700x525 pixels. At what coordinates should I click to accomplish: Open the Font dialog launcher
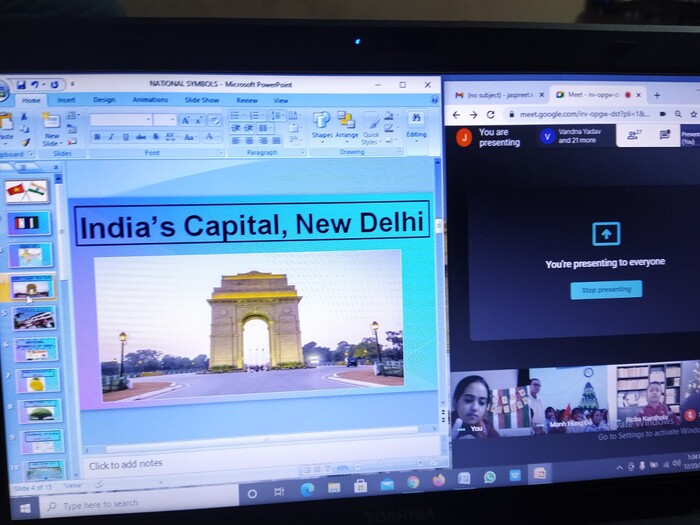click(x=220, y=153)
